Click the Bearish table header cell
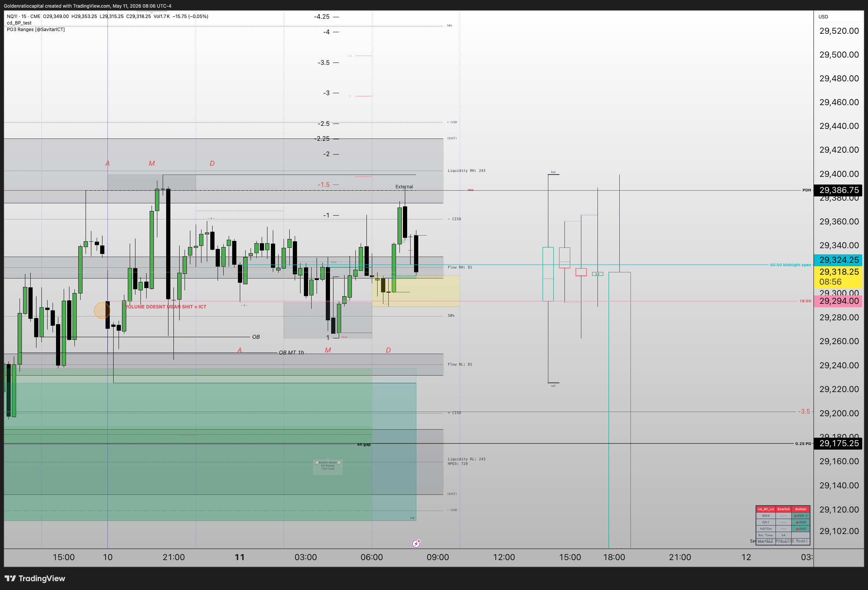The image size is (868, 590). [783, 509]
